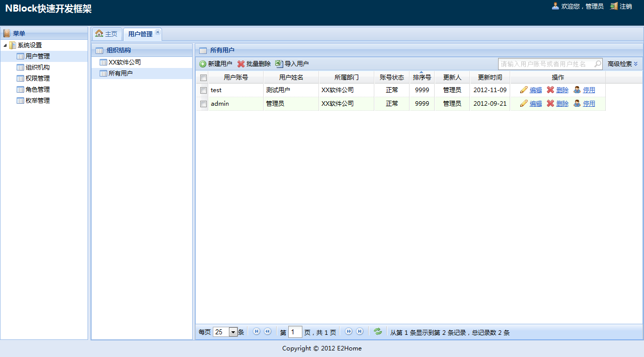Screen dimensions: 644x357
Task: Click the page number input field
Action: (x=295, y=332)
